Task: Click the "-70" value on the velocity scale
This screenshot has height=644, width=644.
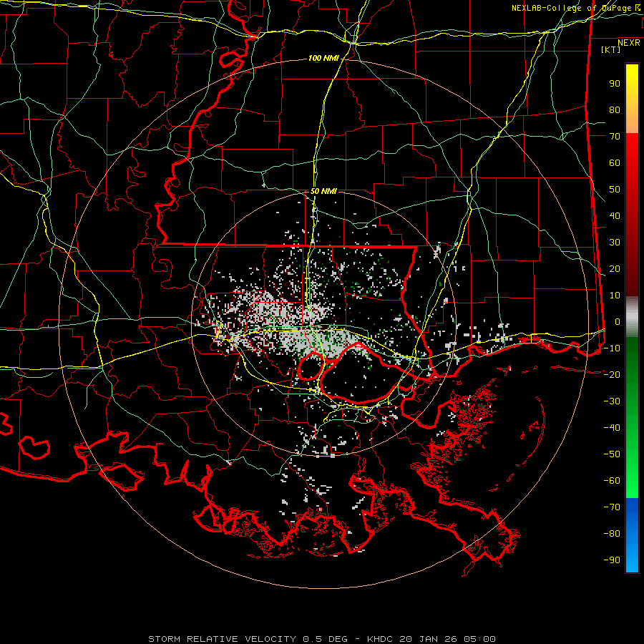Action: click(612, 507)
